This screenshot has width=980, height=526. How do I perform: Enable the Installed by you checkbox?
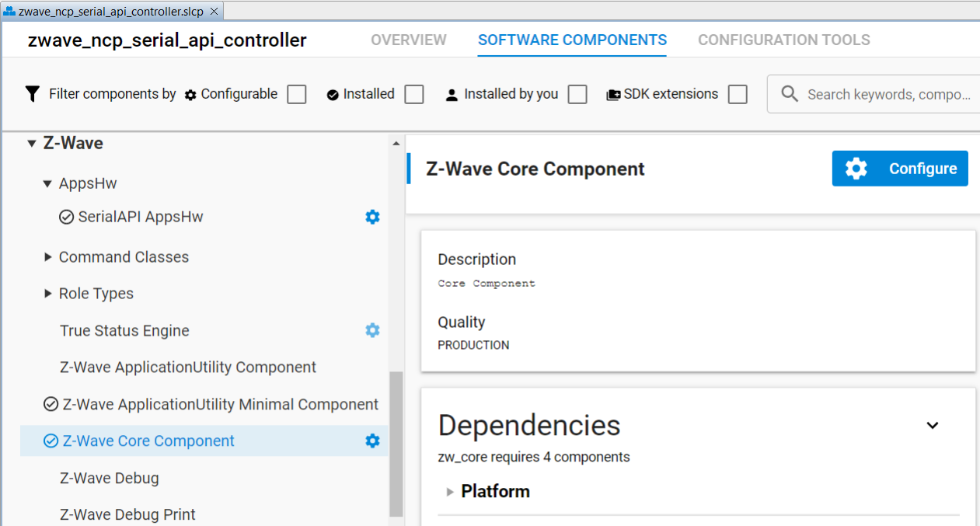click(577, 94)
